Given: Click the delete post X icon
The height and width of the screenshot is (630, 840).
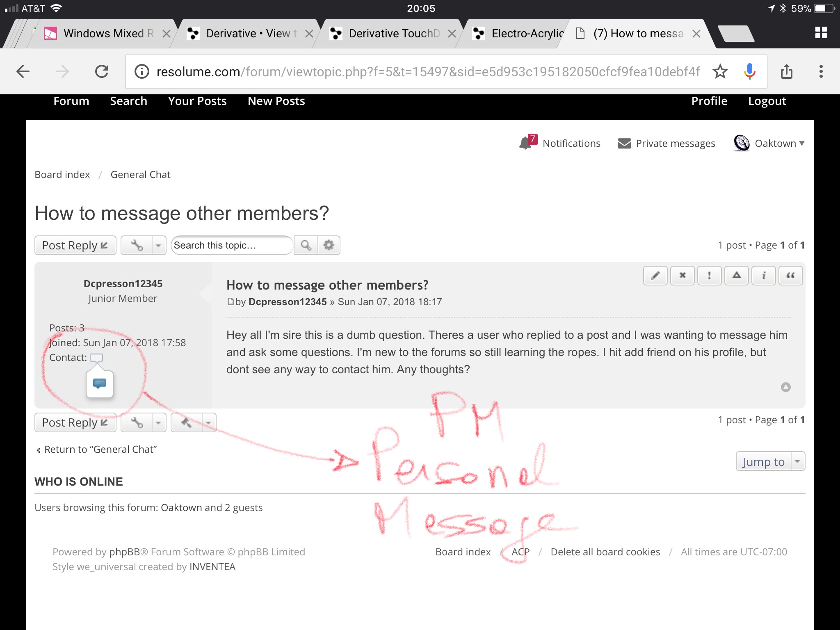Looking at the screenshot, I should click(682, 275).
